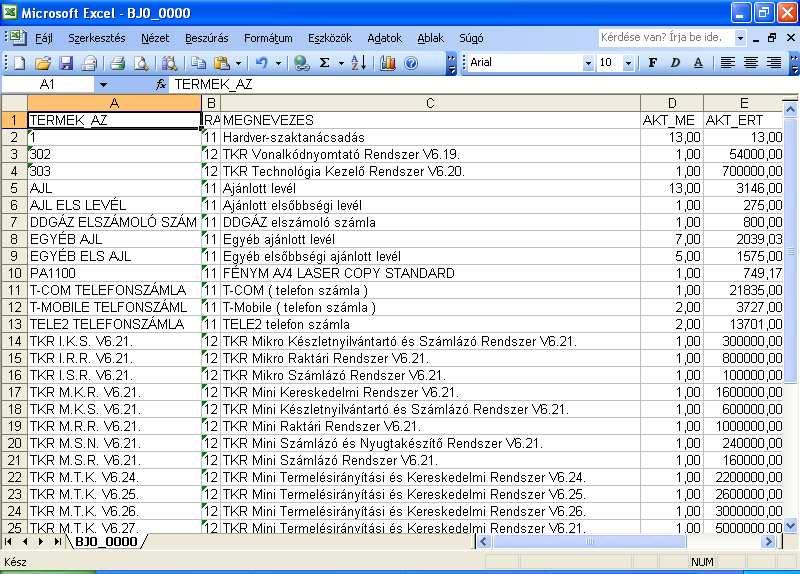Open the undo history dropdown arrow
This screenshot has width=800, height=574.
pos(279,63)
